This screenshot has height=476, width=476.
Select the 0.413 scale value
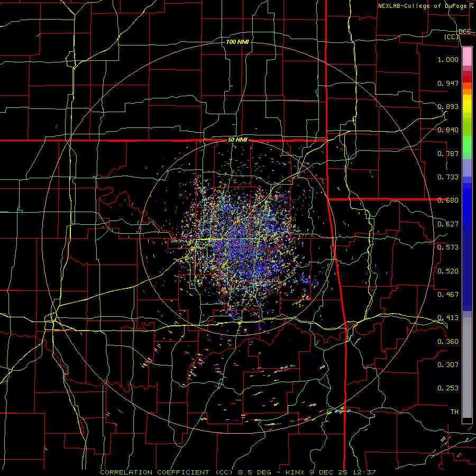tap(448, 318)
